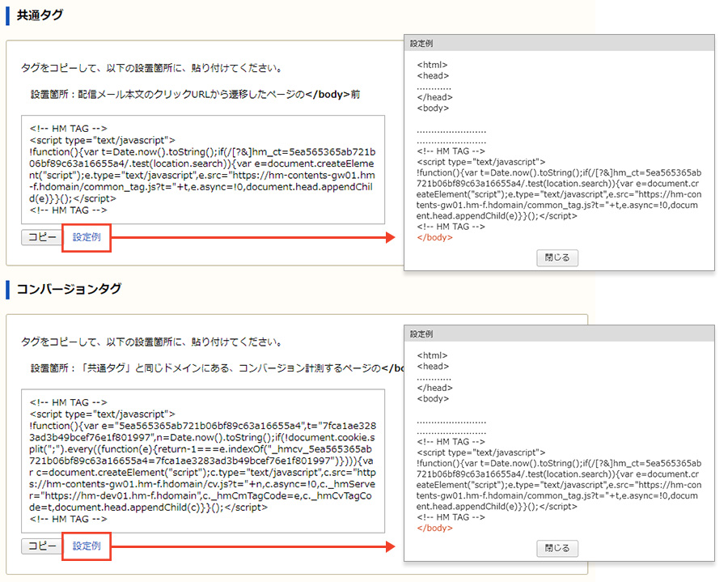
Task: Click the lower popup 設定例 title bar
Action: click(x=559, y=334)
